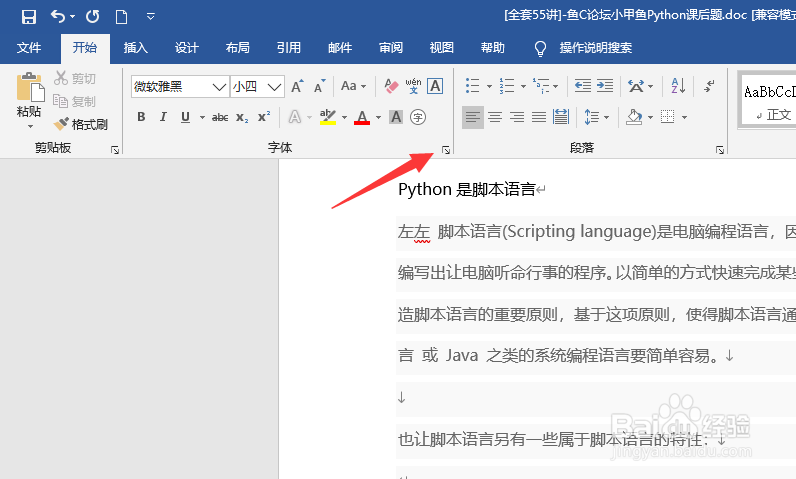Image resolution: width=796 pixels, height=479 pixels.
Task: Toggle subscript formatting
Action: 242,117
